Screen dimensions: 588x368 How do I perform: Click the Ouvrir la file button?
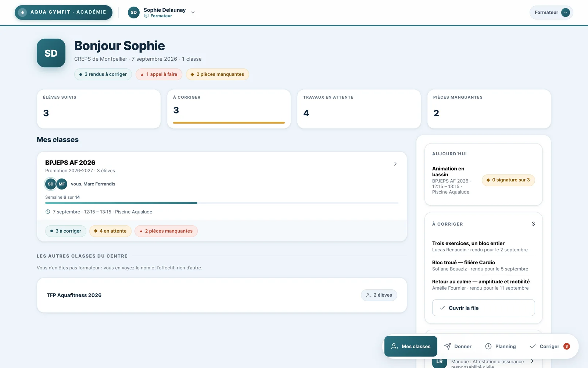484,308
